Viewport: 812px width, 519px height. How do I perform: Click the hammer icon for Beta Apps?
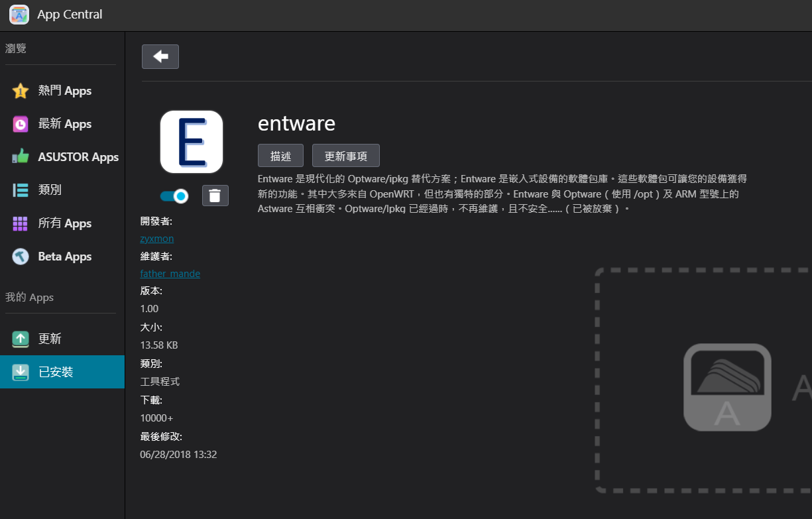point(21,257)
